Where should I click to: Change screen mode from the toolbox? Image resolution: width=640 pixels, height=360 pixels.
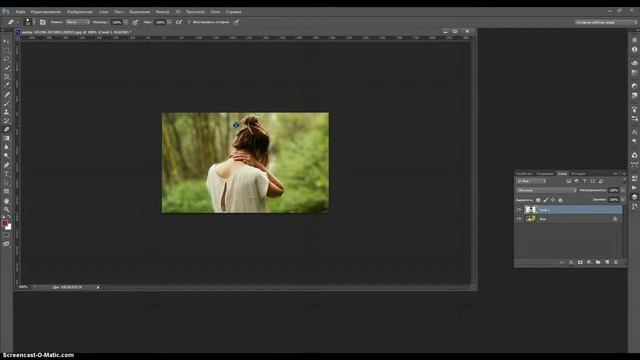(7, 244)
